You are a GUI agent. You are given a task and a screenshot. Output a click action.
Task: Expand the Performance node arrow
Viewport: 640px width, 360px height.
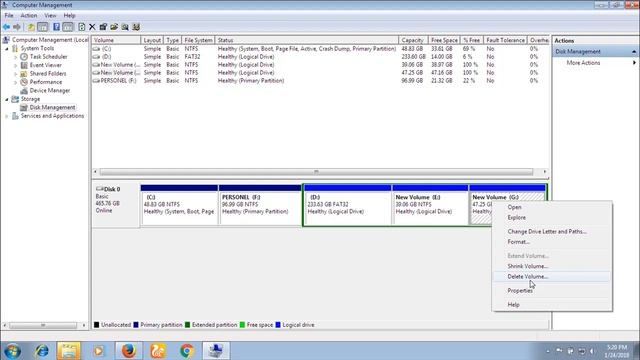tap(16, 82)
